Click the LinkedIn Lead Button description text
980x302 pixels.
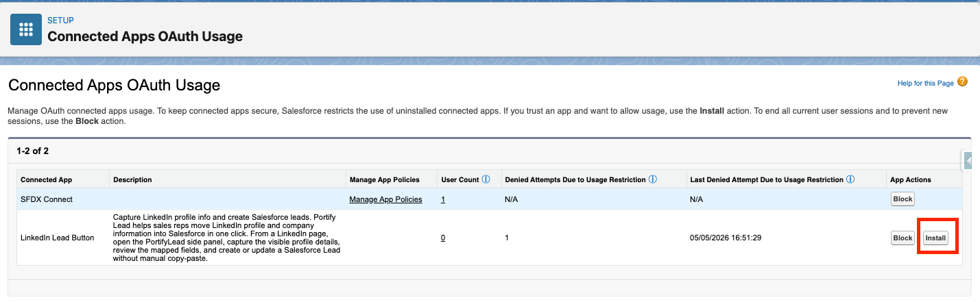click(x=228, y=238)
